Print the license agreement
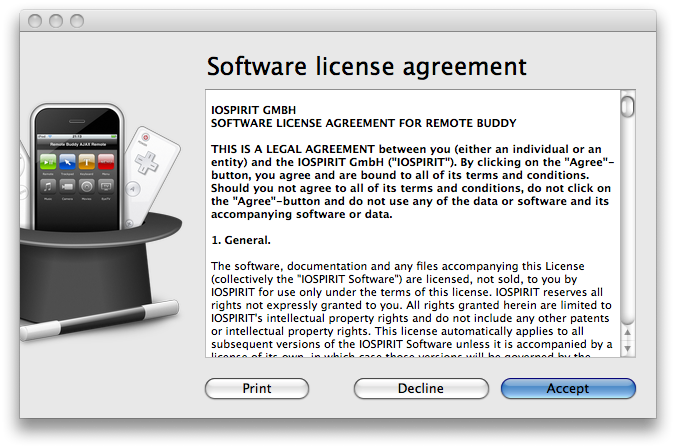 257,388
